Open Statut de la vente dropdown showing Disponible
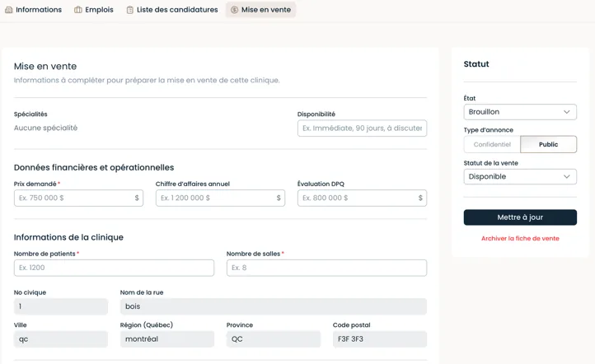The width and height of the screenshot is (595, 364). tap(520, 177)
